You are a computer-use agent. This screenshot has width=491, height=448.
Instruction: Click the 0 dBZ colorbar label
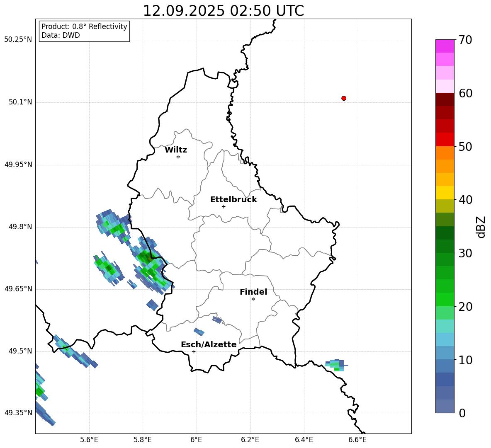click(462, 413)
